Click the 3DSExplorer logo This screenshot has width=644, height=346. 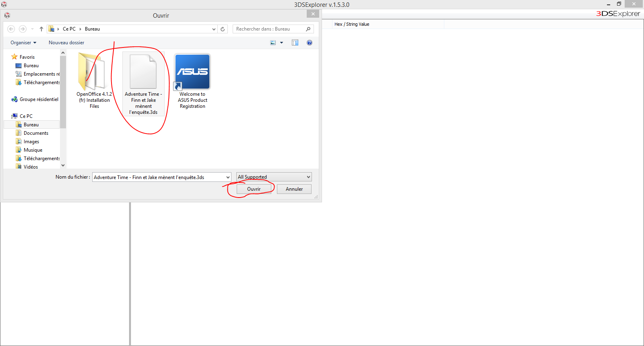click(618, 14)
